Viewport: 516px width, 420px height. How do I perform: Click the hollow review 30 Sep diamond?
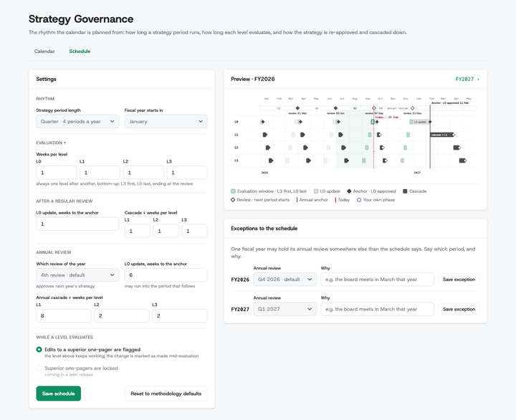[374, 108]
